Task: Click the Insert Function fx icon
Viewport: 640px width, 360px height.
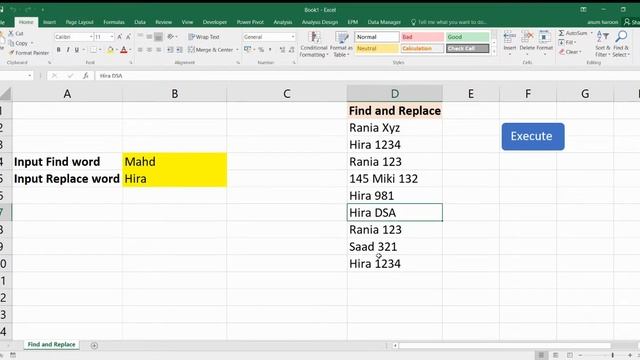Action: coord(85,76)
